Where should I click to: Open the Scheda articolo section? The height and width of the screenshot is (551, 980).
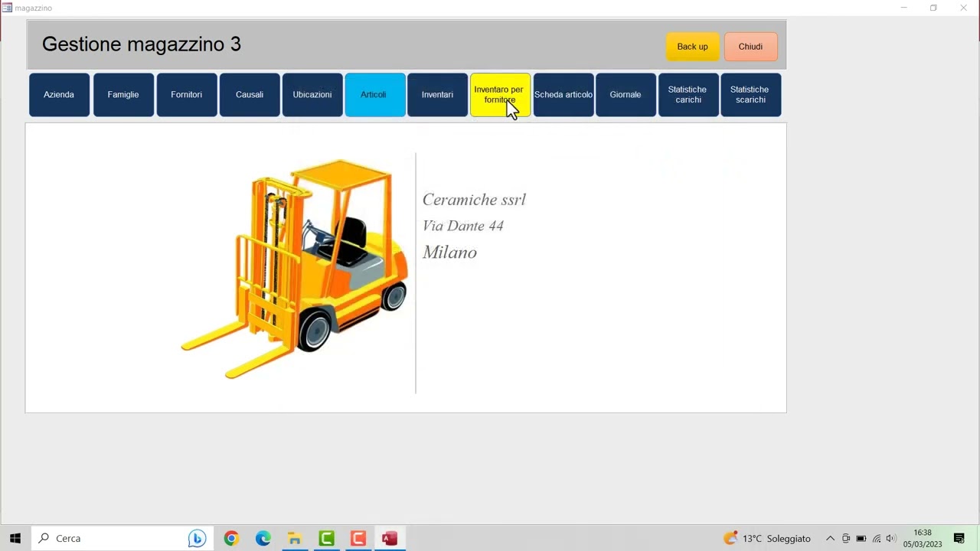pyautogui.click(x=563, y=95)
